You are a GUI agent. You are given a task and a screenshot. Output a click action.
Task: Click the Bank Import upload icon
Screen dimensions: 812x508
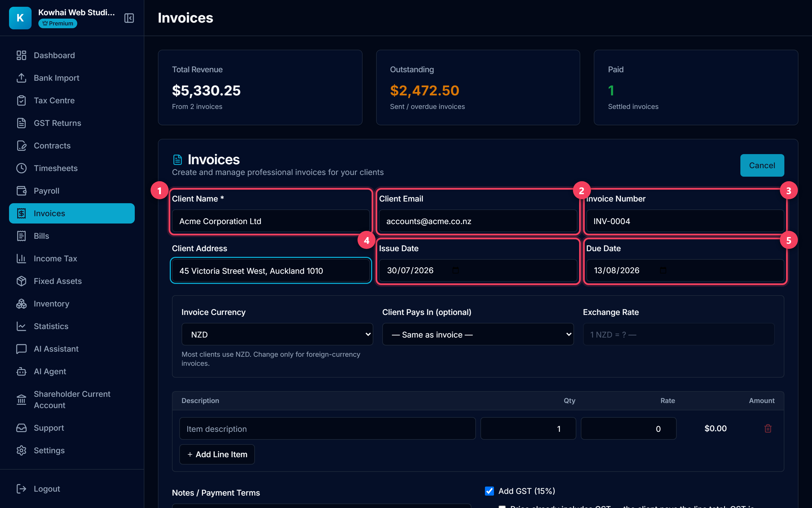[21, 78]
